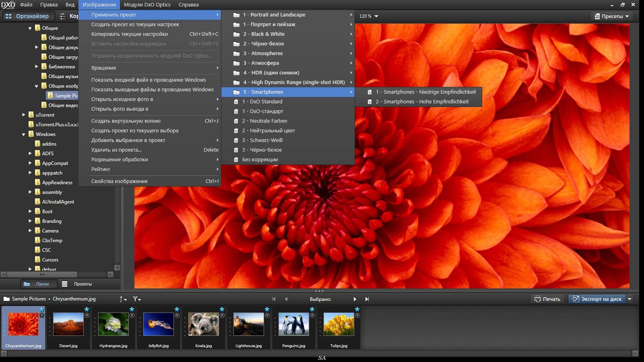This screenshot has width=644, height=362.
Task: Click the filmstrip horizontal scrollbar right arrow
Action: 635,354
